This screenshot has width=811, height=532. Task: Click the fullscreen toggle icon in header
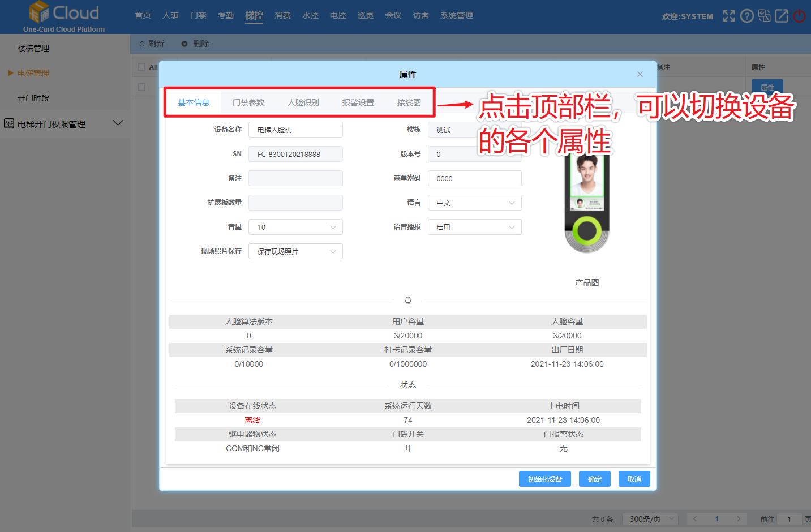coord(728,16)
